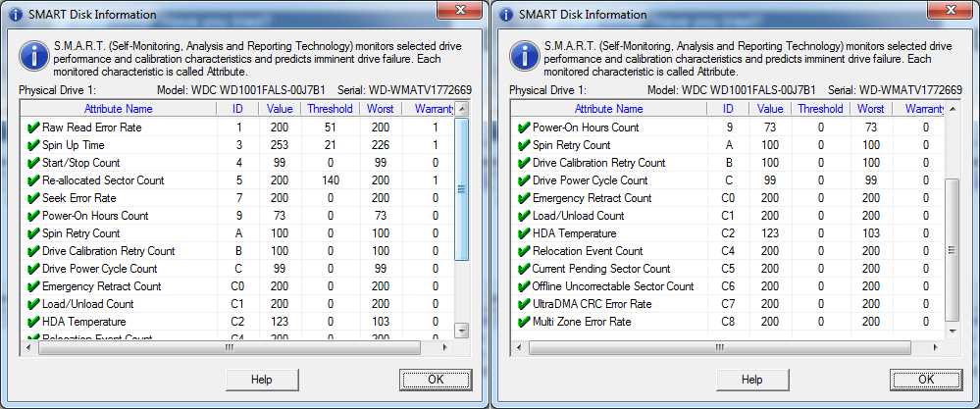Screen dimensions: 980x409
Task: Click the left window's vertical scrollbar up arrow
Action: click(x=462, y=109)
